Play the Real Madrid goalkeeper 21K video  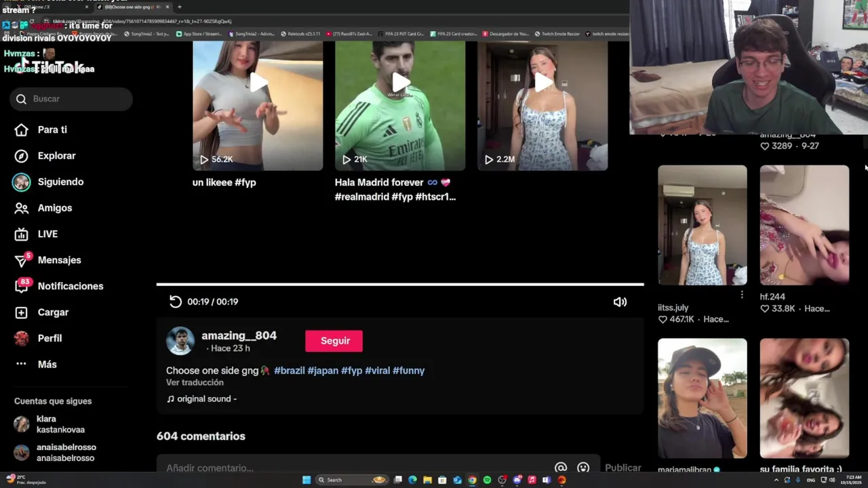point(400,106)
